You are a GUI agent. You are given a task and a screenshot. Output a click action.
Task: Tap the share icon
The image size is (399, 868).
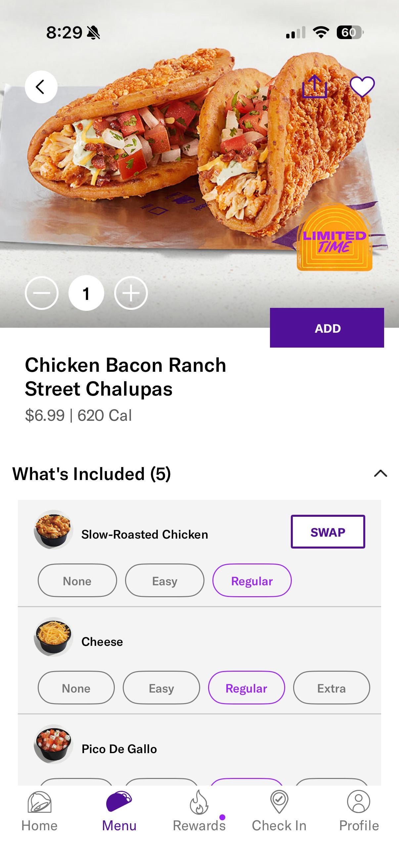click(315, 87)
